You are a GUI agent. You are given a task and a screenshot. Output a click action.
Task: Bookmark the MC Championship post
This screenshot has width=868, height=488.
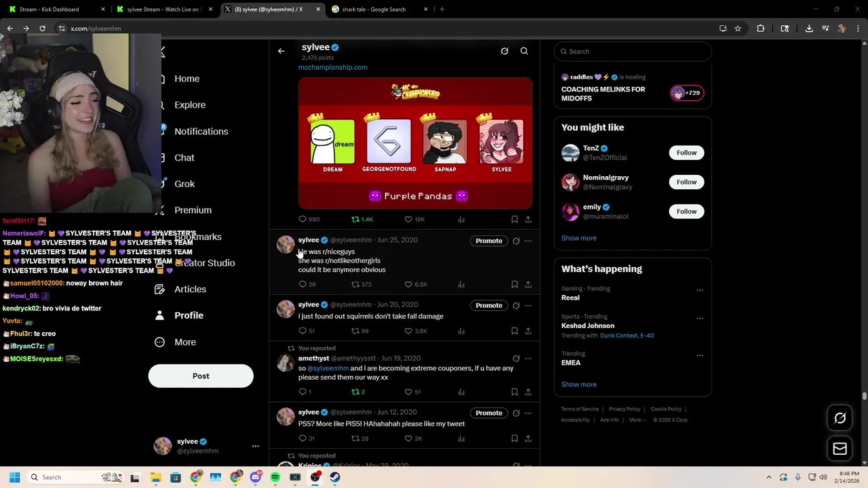(514, 219)
